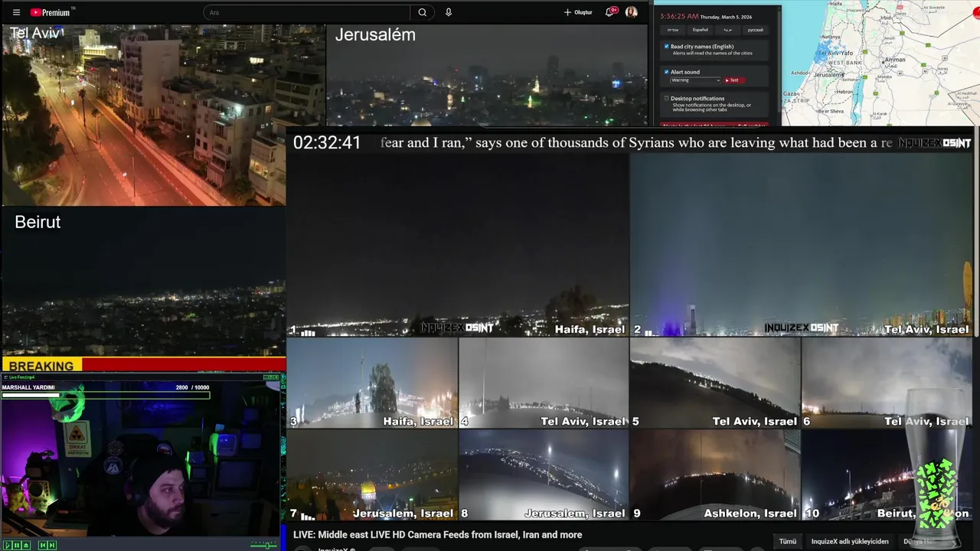Enable the Desktop notifications checkbox
Viewport: 980px width, 551px height.
[667, 98]
